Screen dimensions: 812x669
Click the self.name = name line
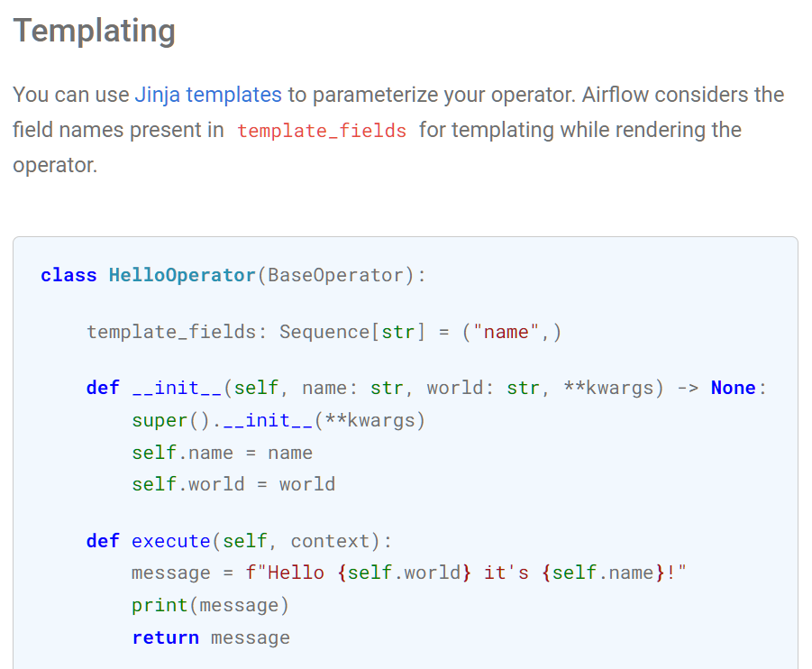(x=223, y=453)
